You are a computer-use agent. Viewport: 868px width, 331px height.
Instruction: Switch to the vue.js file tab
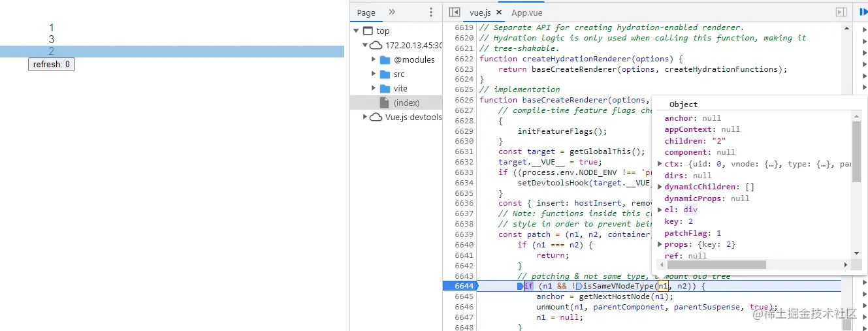(480, 12)
